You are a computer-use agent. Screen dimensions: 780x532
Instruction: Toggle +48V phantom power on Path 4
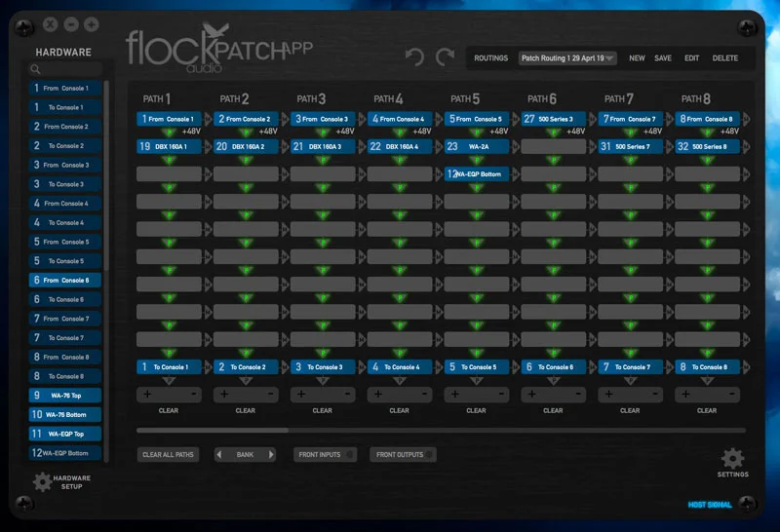tap(422, 132)
